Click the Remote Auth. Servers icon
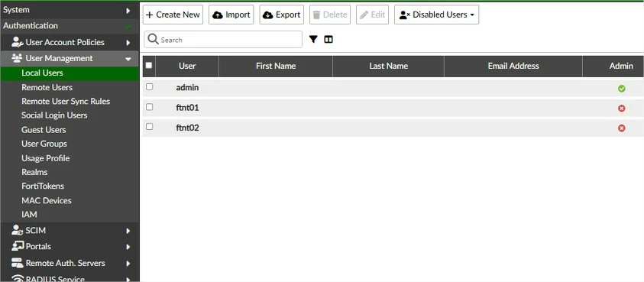This screenshot has width=644, height=282. click(x=18, y=263)
